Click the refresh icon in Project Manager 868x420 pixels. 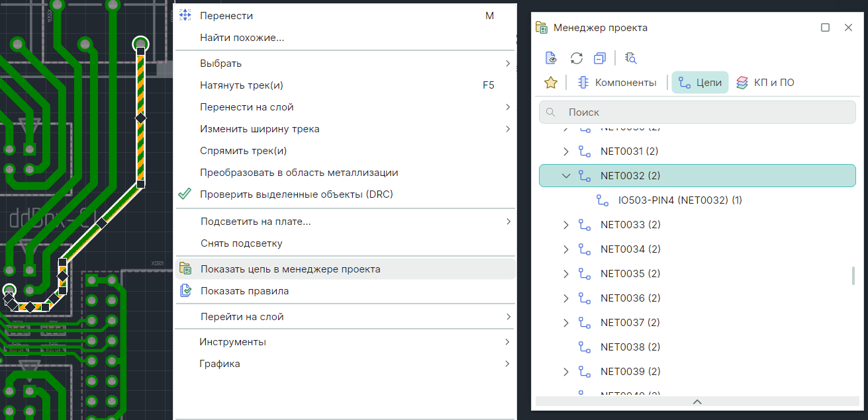tap(576, 58)
